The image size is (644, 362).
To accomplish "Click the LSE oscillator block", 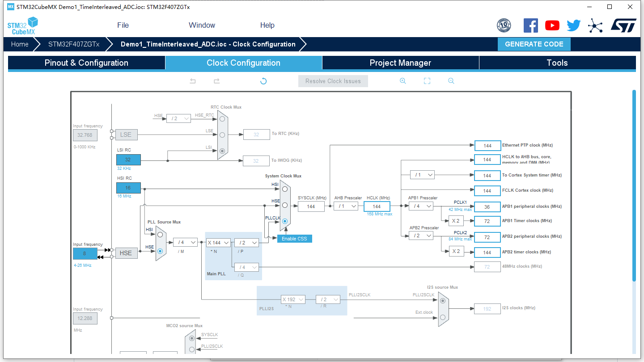I will coord(126,135).
